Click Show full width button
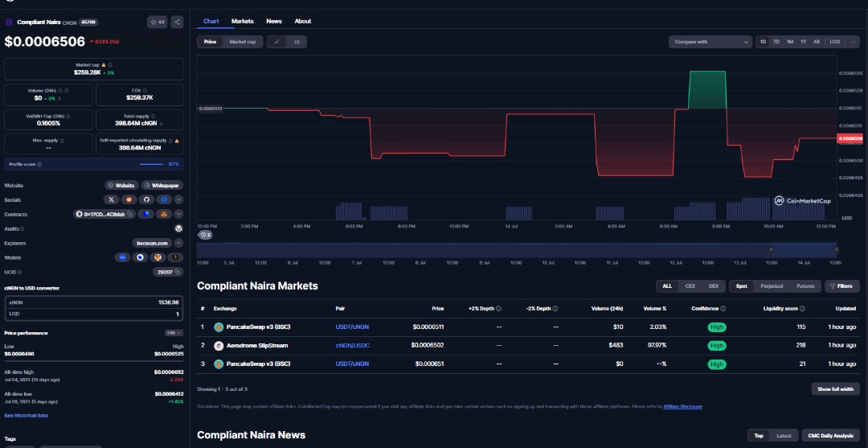868x448 pixels. [835, 388]
